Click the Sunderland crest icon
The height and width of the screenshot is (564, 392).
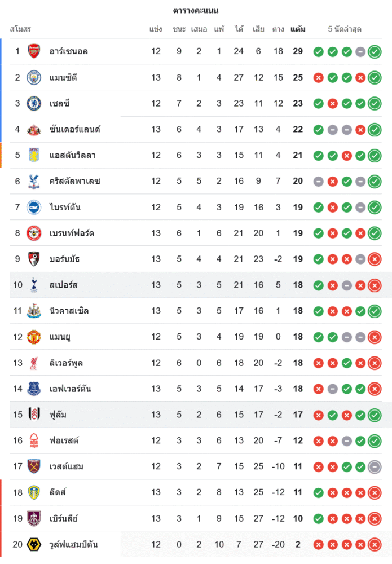pyautogui.click(x=34, y=129)
